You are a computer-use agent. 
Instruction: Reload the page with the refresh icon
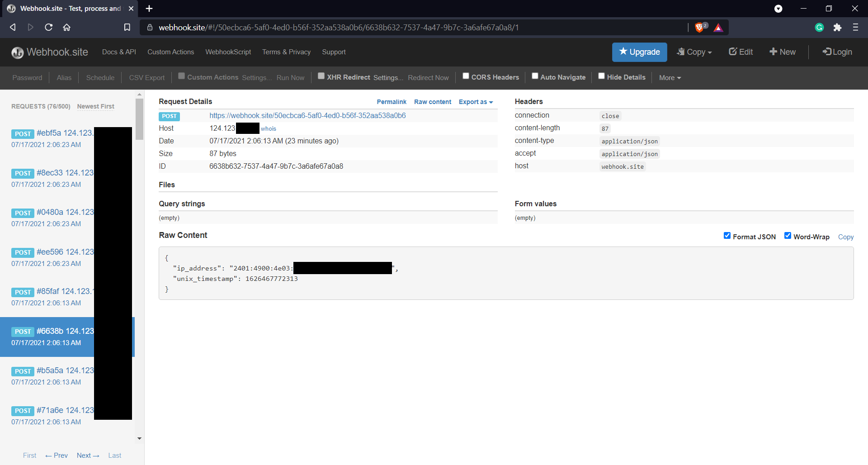pos(49,27)
